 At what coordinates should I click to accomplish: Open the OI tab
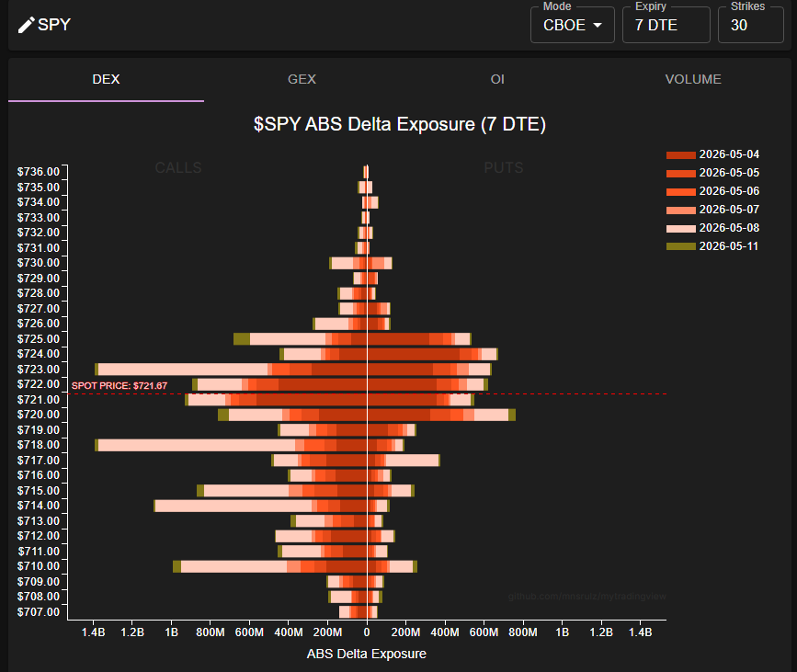497,79
